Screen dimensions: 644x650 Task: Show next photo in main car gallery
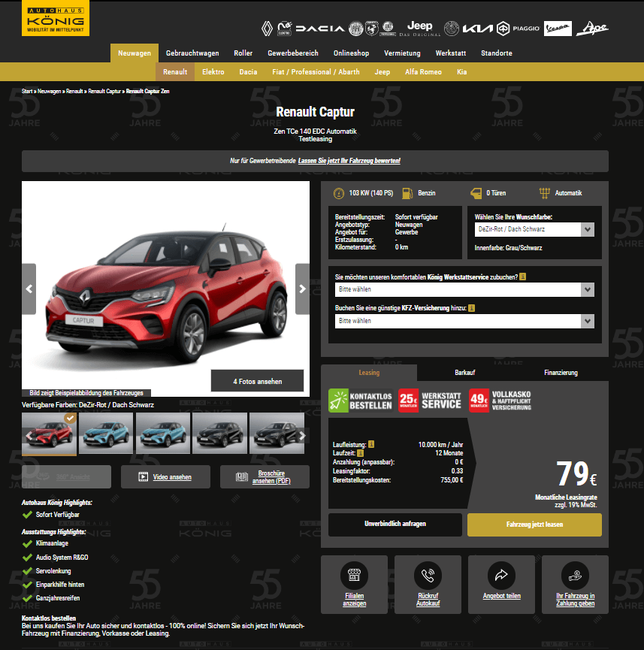(x=302, y=289)
